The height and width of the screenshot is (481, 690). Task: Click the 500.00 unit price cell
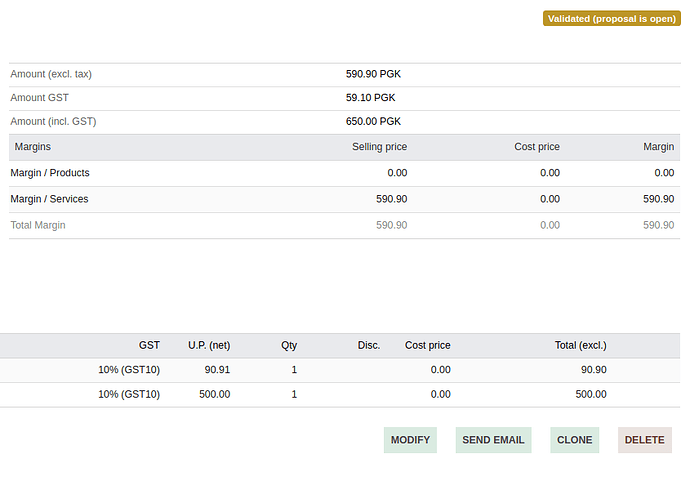(214, 394)
